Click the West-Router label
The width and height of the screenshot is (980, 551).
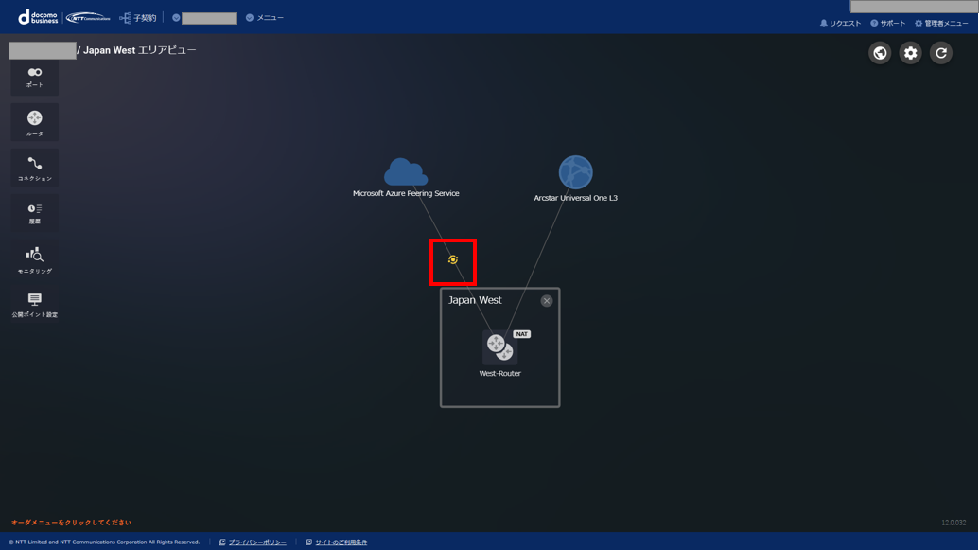pyautogui.click(x=500, y=373)
